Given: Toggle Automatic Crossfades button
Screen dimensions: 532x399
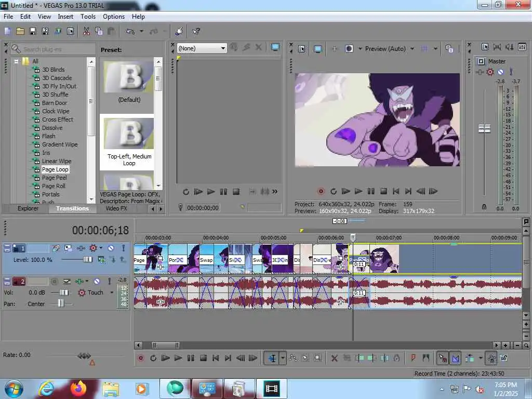Looking at the screenshot, I should pos(455,358).
